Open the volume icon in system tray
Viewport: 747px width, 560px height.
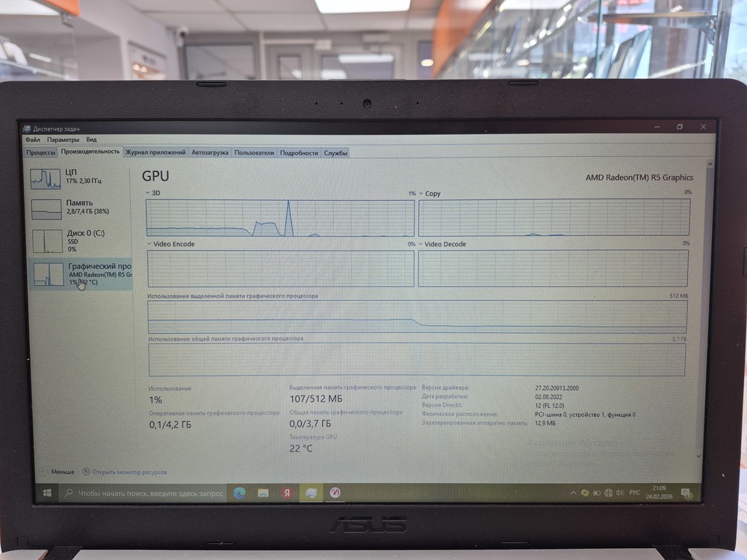pyautogui.click(x=620, y=493)
